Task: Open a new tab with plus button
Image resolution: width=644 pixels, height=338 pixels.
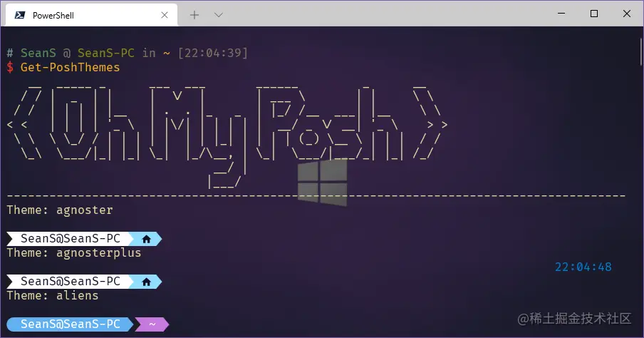Action: [194, 15]
